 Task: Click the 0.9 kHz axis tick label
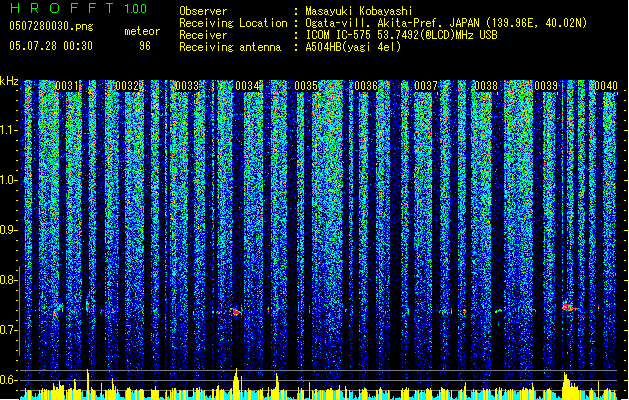pyautogui.click(x=9, y=230)
